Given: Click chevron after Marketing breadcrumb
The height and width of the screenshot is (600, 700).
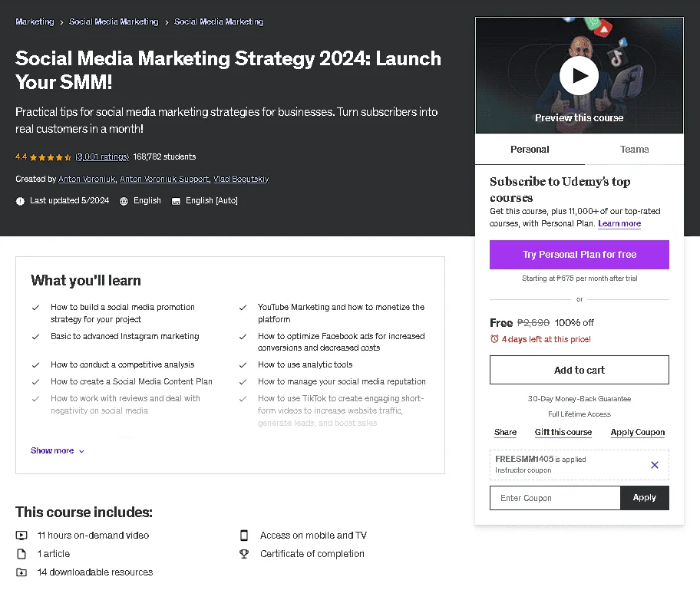Looking at the screenshot, I should (61, 22).
